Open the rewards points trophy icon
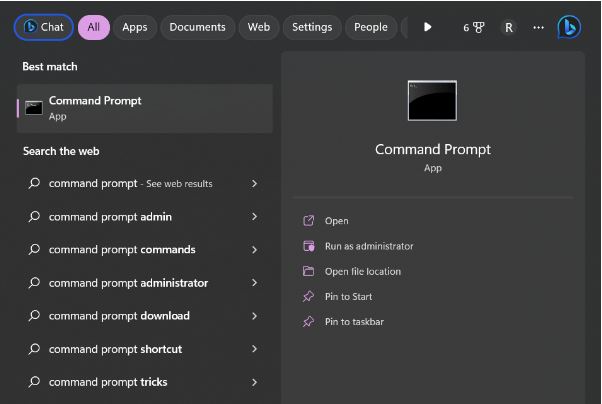 point(474,28)
